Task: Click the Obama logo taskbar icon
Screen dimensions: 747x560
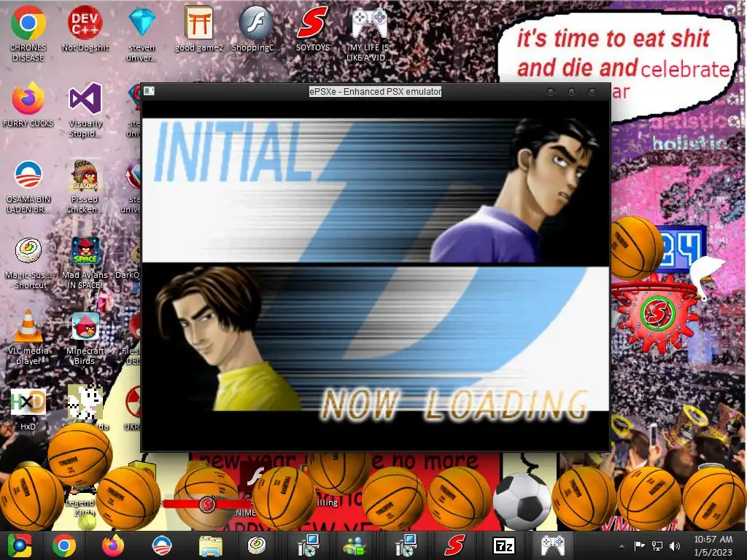Action: [x=161, y=545]
